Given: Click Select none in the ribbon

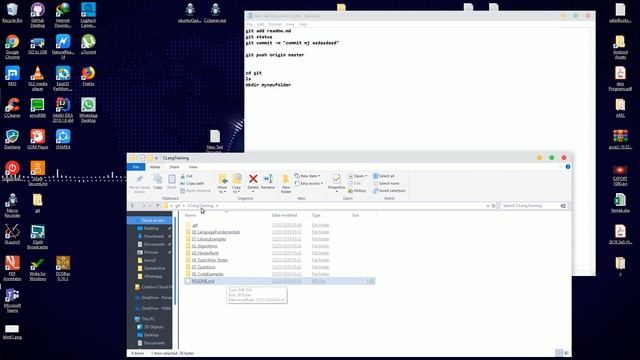Looking at the screenshot, I should 386,183.
